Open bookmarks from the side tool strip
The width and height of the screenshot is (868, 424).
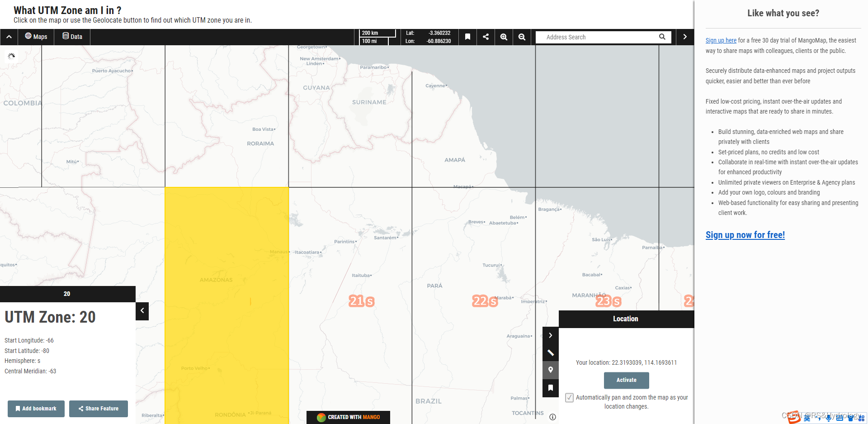[x=551, y=388]
